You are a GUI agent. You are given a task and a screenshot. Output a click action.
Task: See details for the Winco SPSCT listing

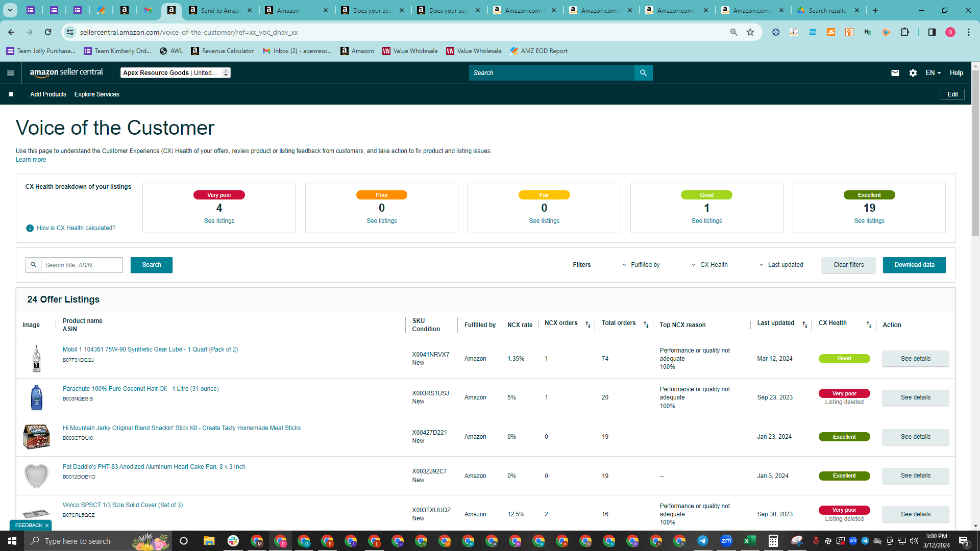(x=915, y=514)
